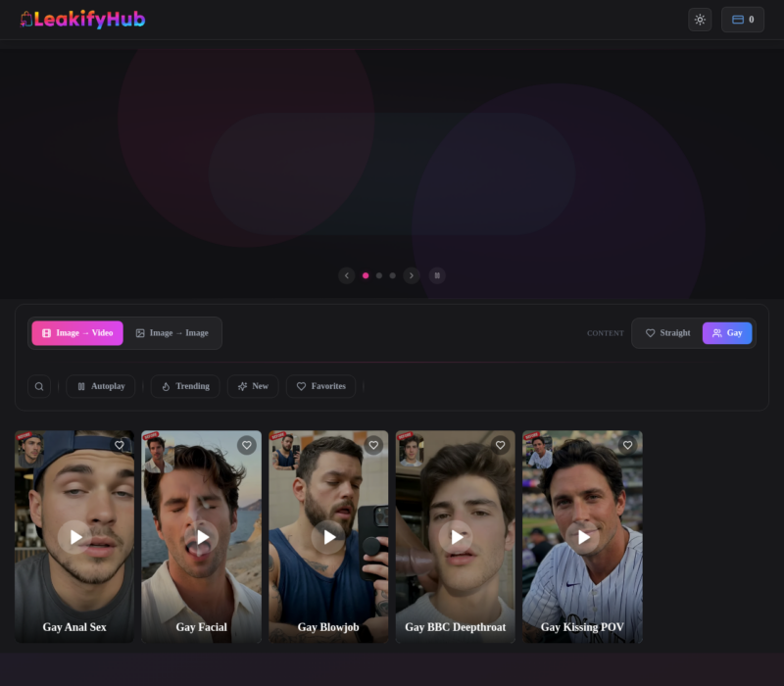Advance to the next carousel slide
This screenshot has height=686, width=784.
click(412, 275)
